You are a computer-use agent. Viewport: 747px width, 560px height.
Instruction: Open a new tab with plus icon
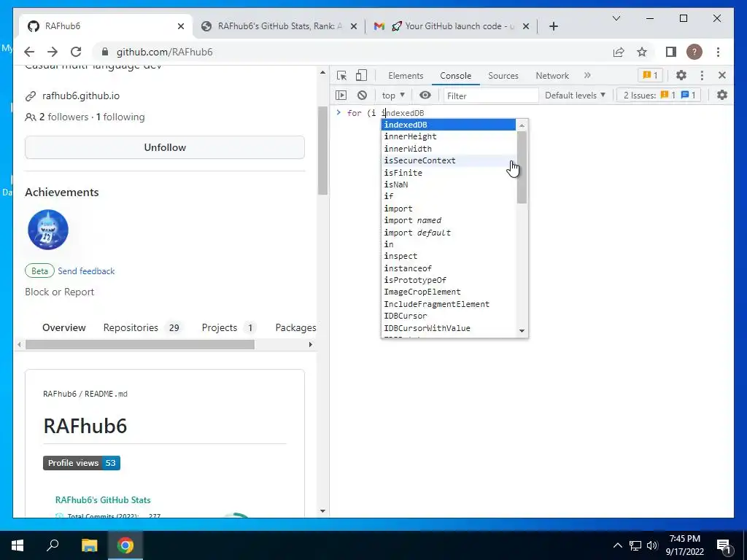[553, 26]
